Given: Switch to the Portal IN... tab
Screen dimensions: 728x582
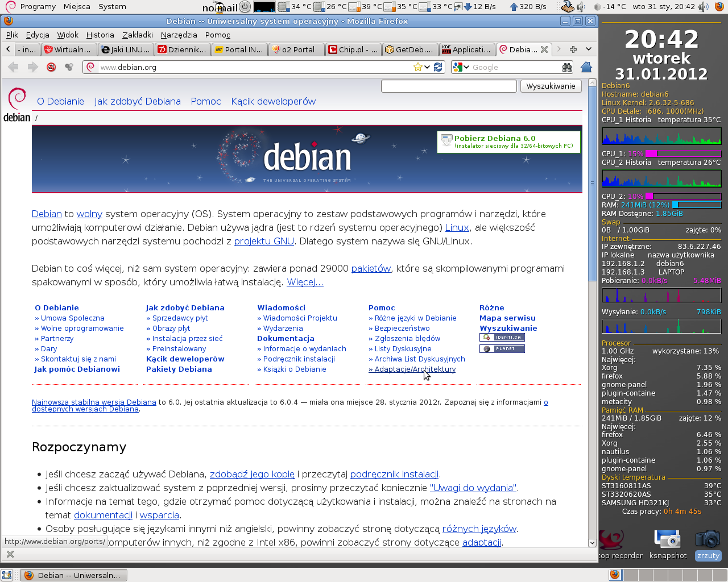Looking at the screenshot, I should coord(240,49).
